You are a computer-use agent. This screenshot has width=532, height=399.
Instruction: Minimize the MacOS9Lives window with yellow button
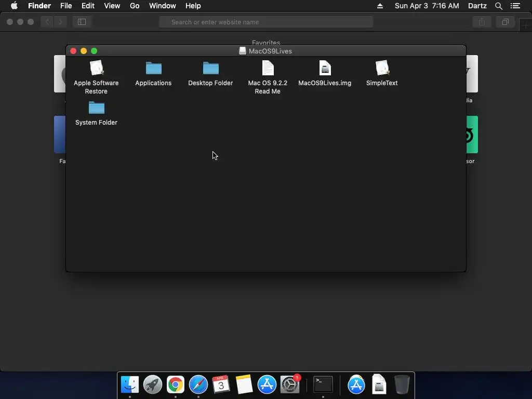tap(84, 51)
